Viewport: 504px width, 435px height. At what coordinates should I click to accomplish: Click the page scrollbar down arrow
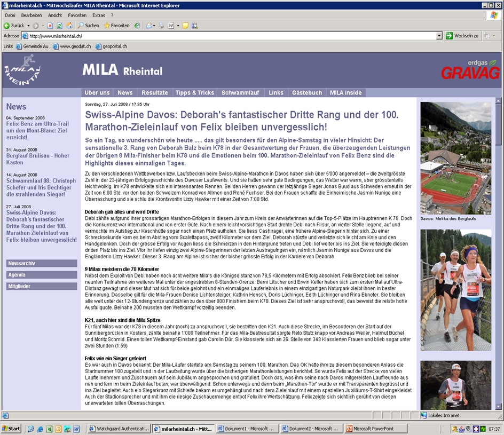tap(498, 407)
